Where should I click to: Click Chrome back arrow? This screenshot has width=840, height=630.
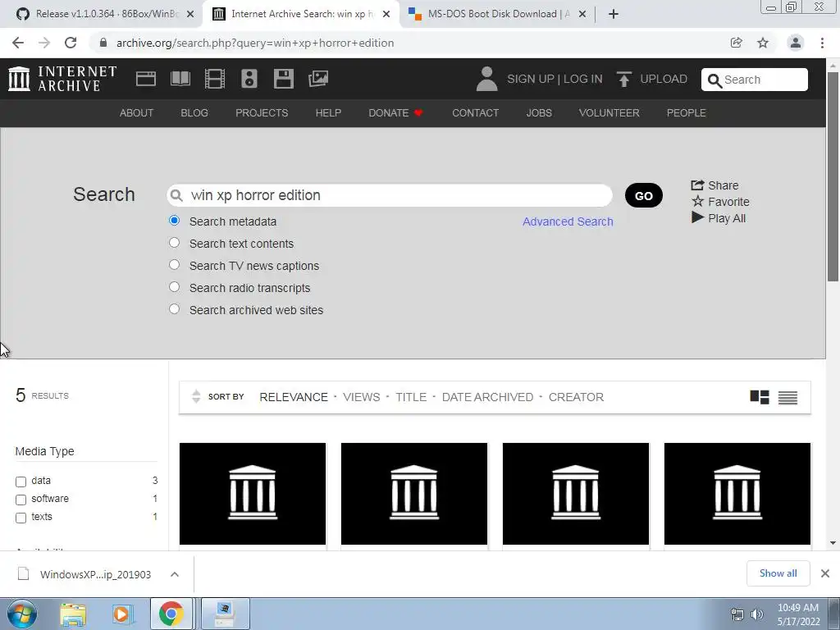click(x=18, y=43)
